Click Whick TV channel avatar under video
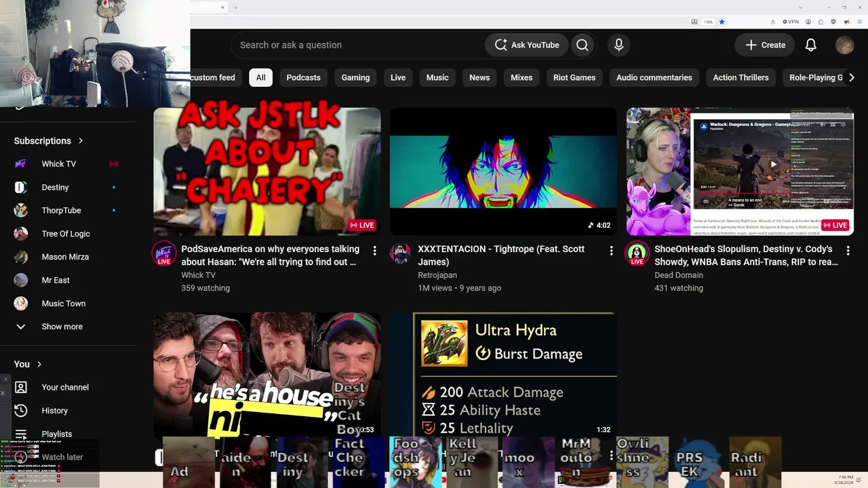 [x=163, y=253]
